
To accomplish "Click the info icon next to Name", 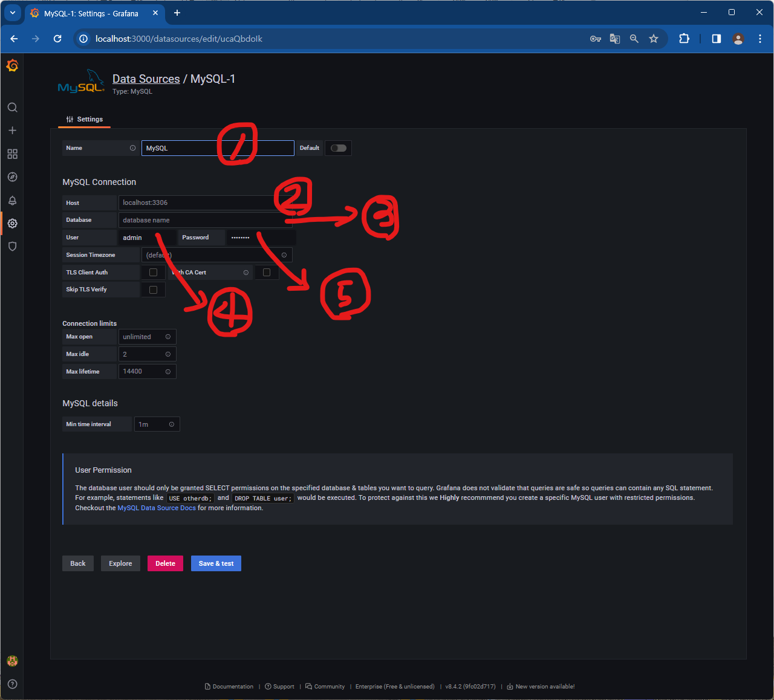I will [132, 148].
